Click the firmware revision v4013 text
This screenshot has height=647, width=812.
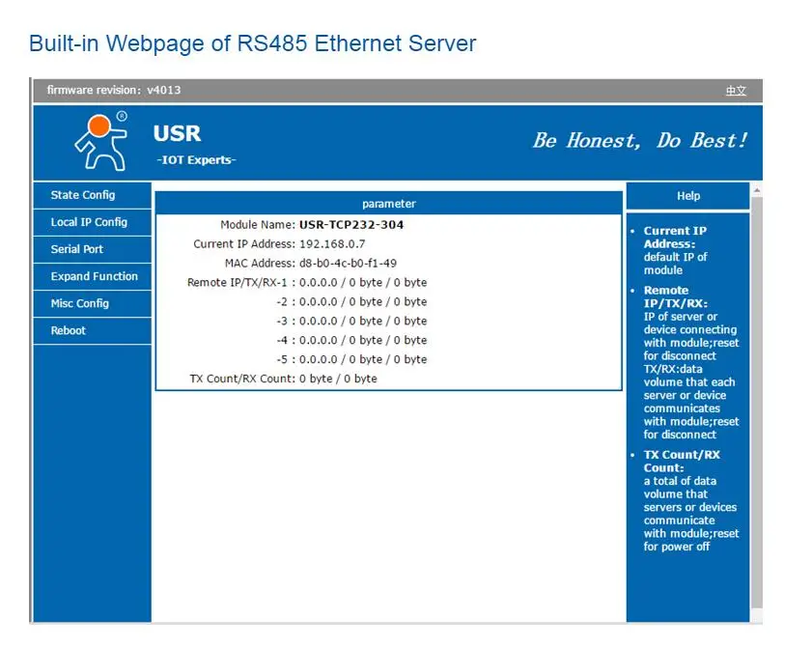(x=114, y=90)
